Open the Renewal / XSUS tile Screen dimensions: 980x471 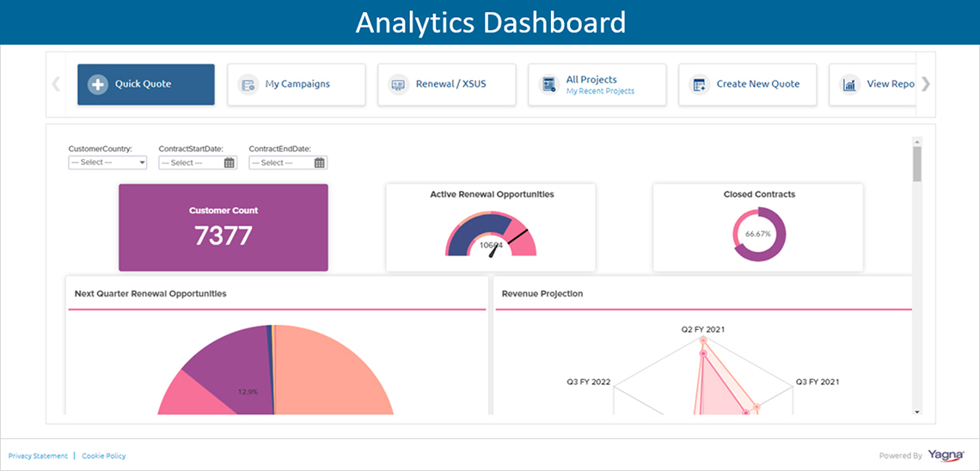447,84
